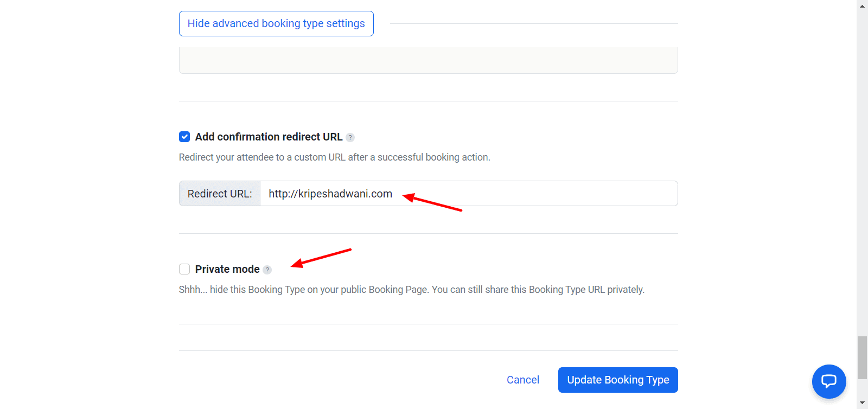Click the 'Add confirmation redirect URL' label text

(269, 137)
